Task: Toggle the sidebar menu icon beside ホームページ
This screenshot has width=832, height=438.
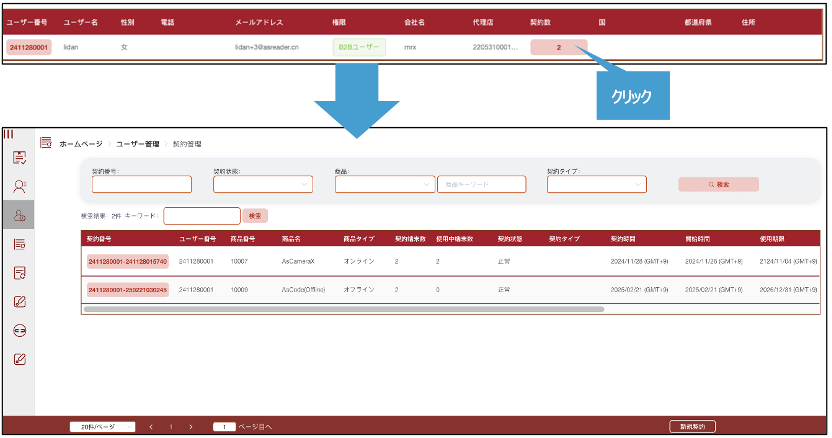Action: click(46, 143)
